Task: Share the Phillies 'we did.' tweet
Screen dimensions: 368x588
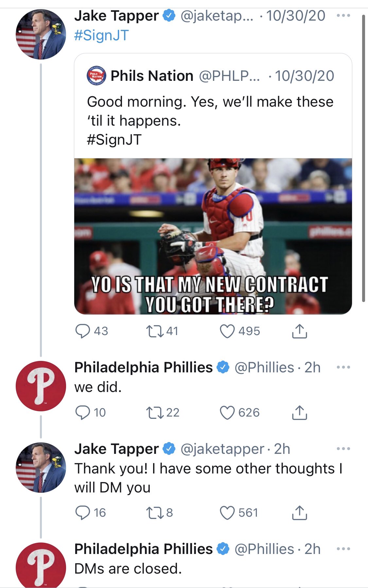Action: coord(299,412)
